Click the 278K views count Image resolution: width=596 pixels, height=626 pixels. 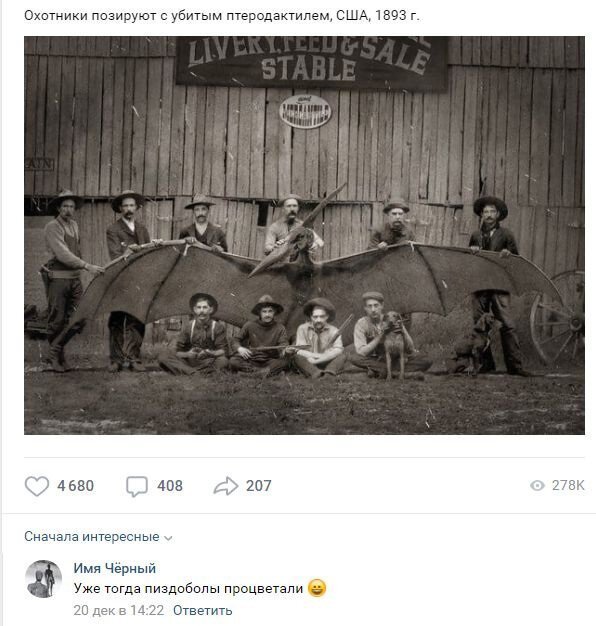pyautogui.click(x=568, y=485)
